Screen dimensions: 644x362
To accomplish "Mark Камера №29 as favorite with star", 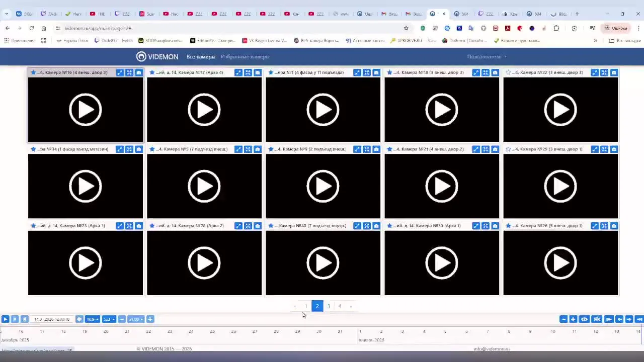I will click(x=508, y=149).
